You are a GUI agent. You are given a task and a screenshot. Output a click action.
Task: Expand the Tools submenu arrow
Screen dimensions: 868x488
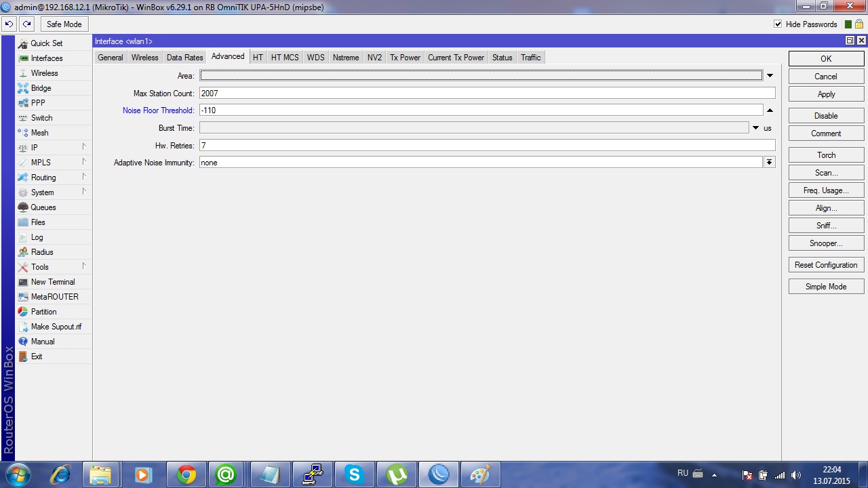tap(84, 266)
